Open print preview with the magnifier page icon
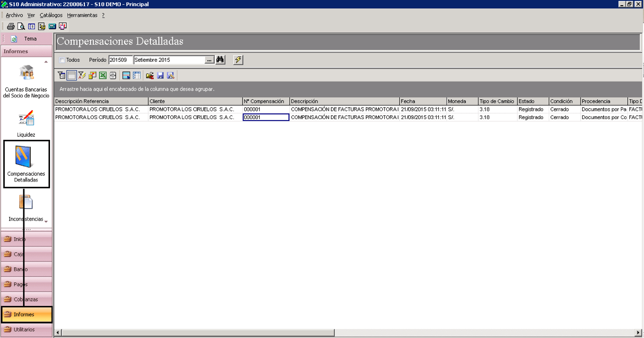The width and height of the screenshot is (644, 338). [21, 26]
